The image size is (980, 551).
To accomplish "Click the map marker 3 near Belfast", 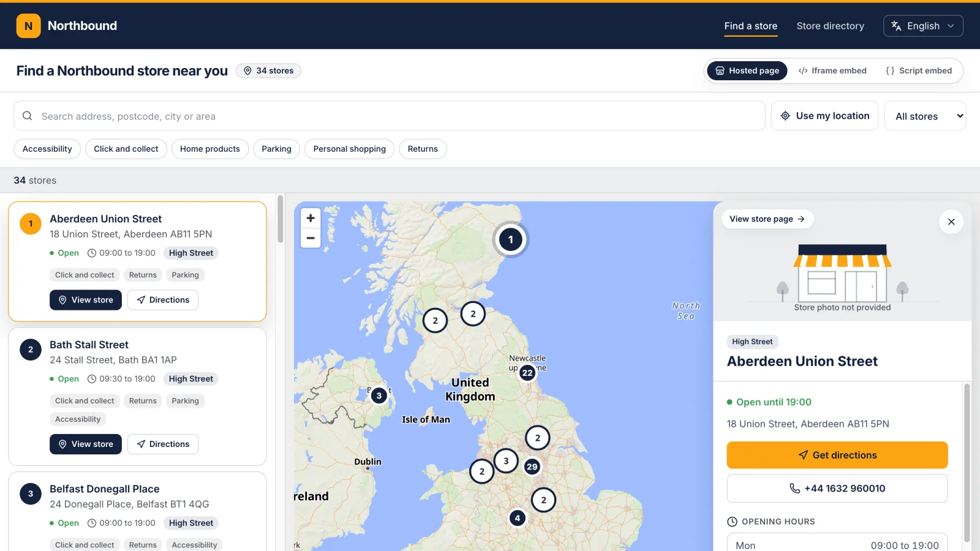I will (379, 395).
